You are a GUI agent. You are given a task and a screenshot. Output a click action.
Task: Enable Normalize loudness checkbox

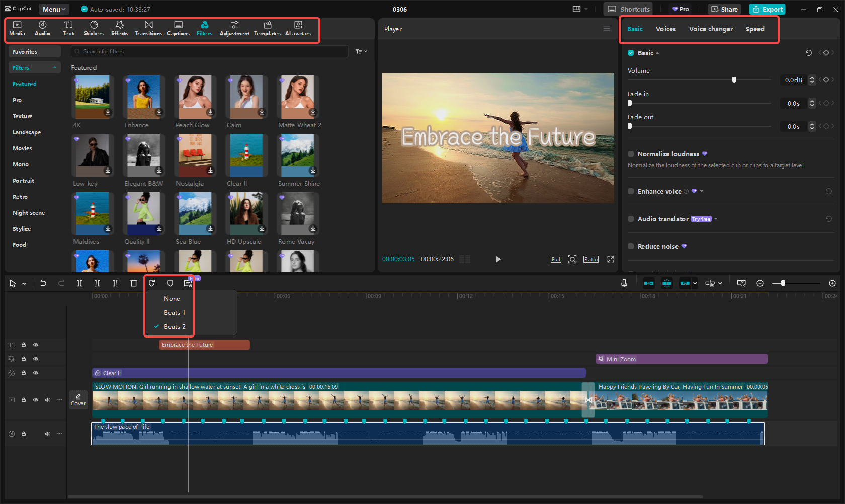(631, 154)
